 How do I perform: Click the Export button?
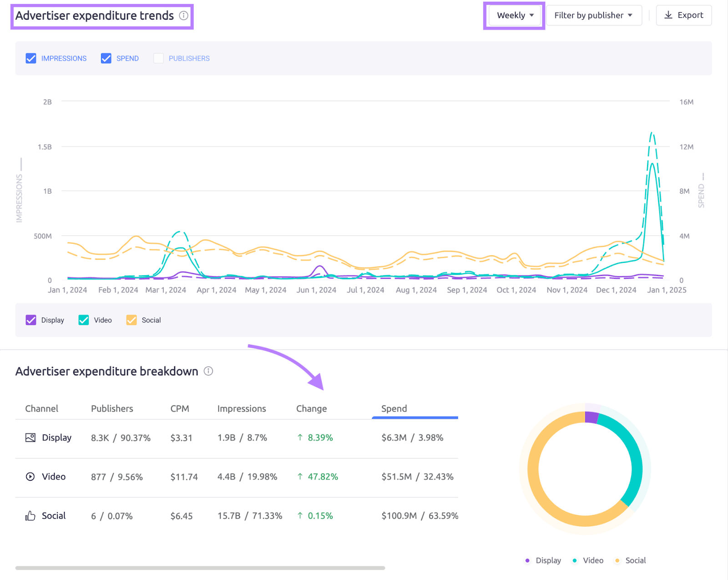(684, 15)
